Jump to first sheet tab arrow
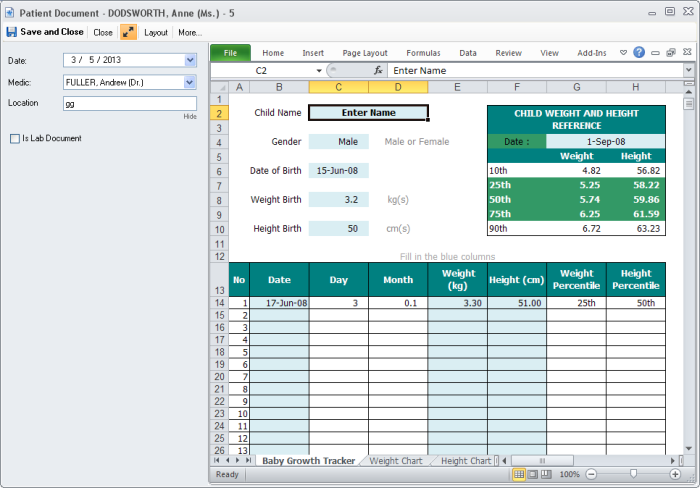The height and width of the screenshot is (488, 700). (x=217, y=461)
